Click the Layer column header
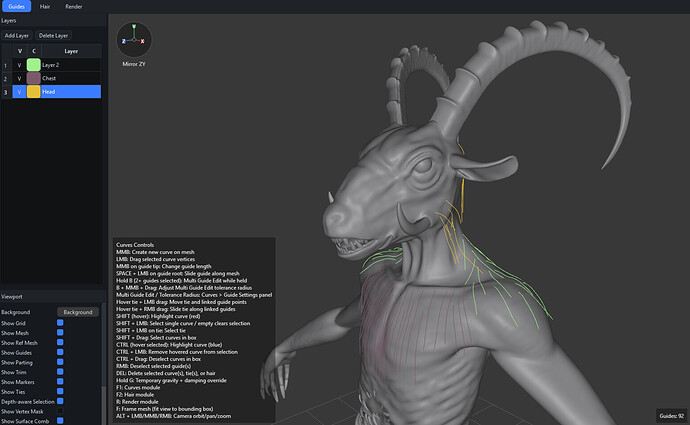 pos(71,51)
